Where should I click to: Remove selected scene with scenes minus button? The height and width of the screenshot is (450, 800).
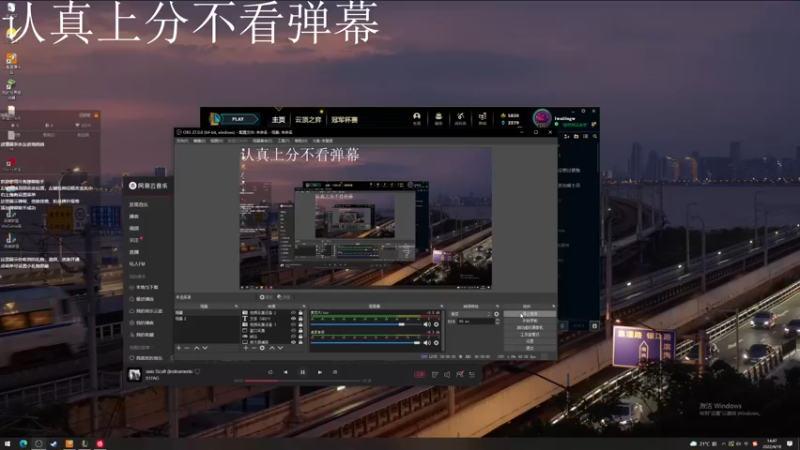click(x=187, y=347)
